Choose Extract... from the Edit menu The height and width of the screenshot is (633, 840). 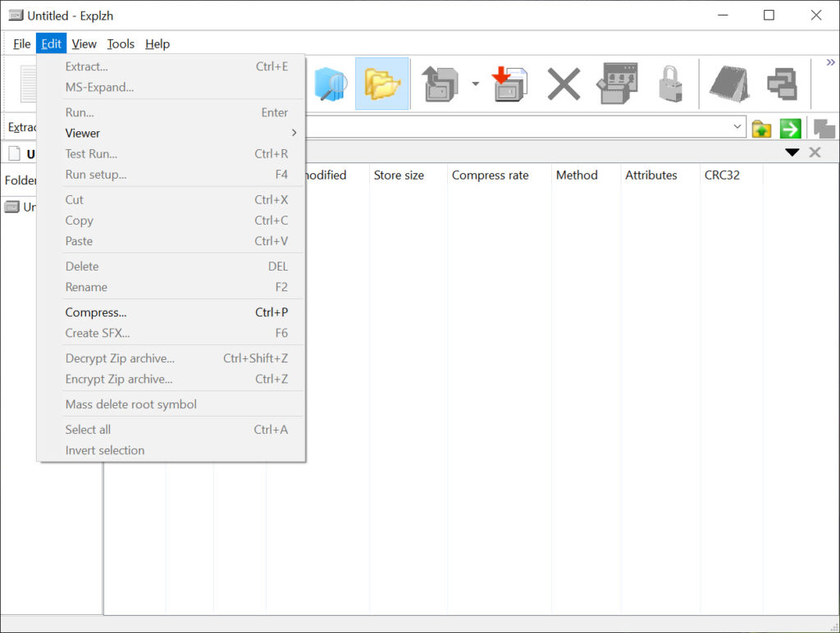point(171,66)
